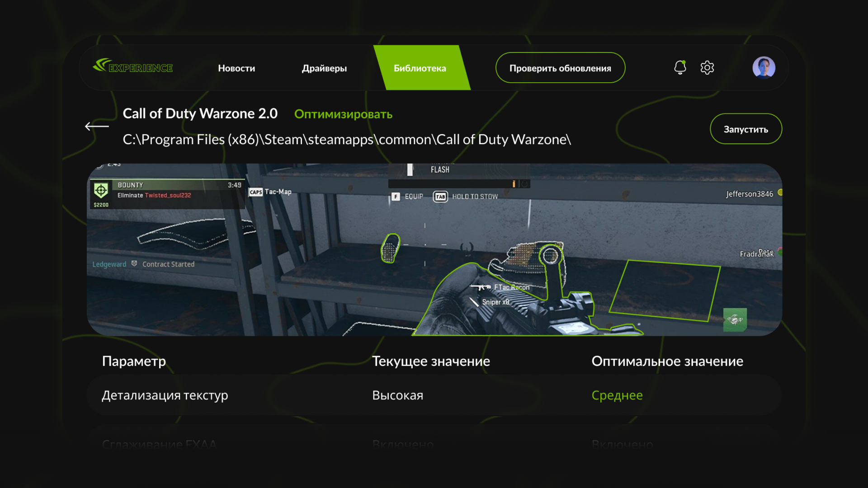This screenshot has height=488, width=868.
Task: Click the game install path text
Action: [x=347, y=140]
